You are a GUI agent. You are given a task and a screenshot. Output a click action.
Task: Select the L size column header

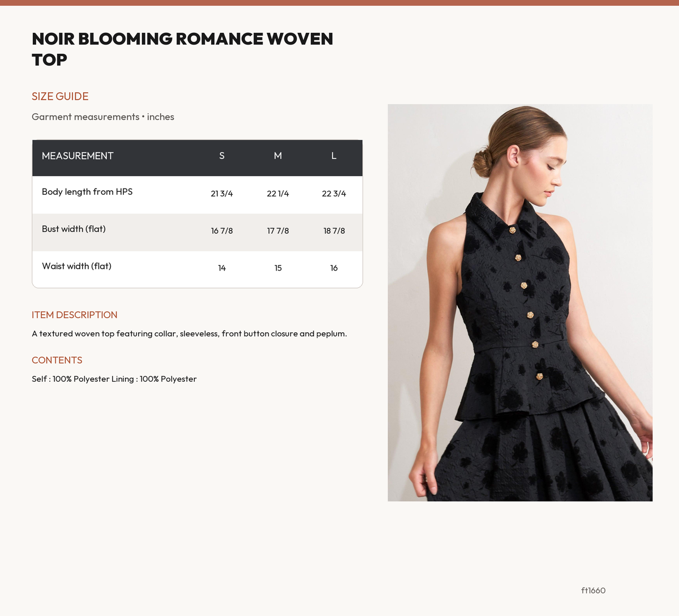[334, 156]
